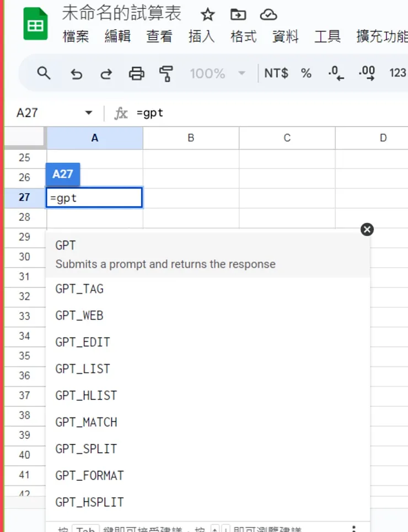Open the search menus magnifier tool
This screenshot has width=408, height=532.
point(44,73)
